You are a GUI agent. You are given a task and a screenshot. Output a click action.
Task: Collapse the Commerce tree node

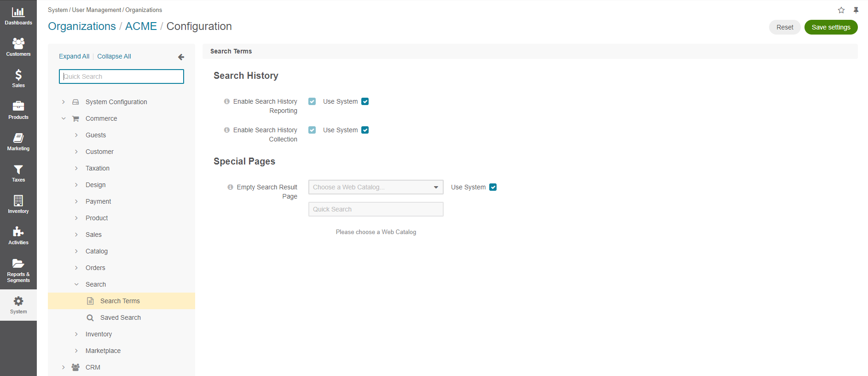point(64,118)
